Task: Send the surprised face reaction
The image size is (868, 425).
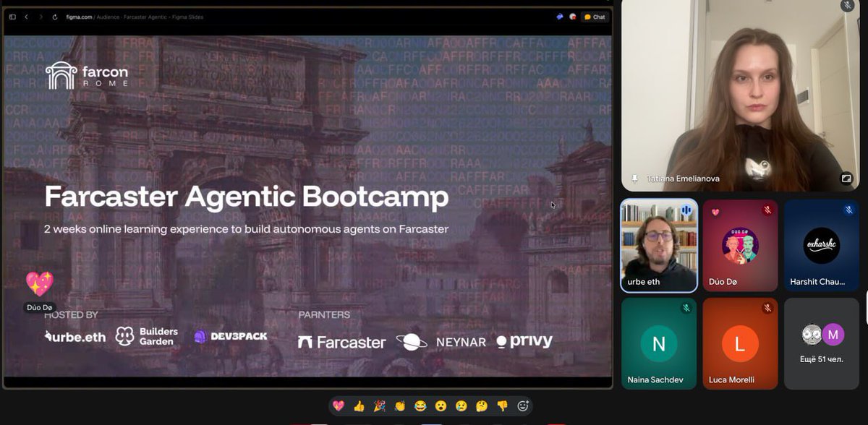Action: pos(441,406)
